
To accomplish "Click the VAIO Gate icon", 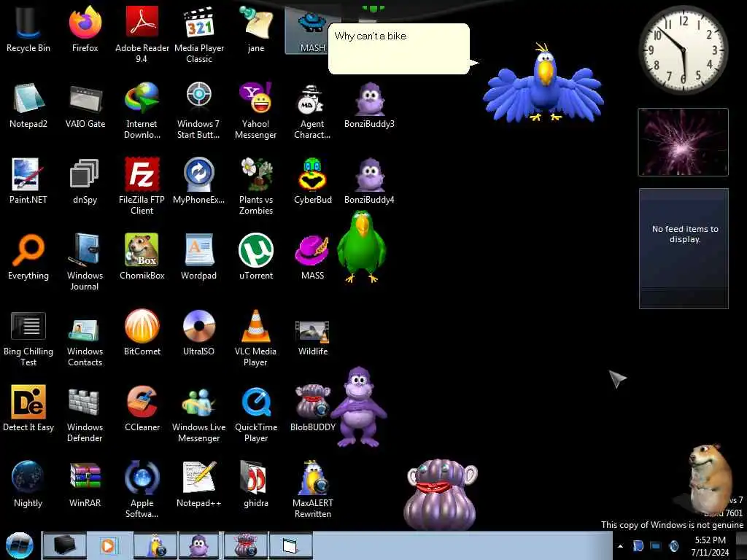I will (85, 105).
